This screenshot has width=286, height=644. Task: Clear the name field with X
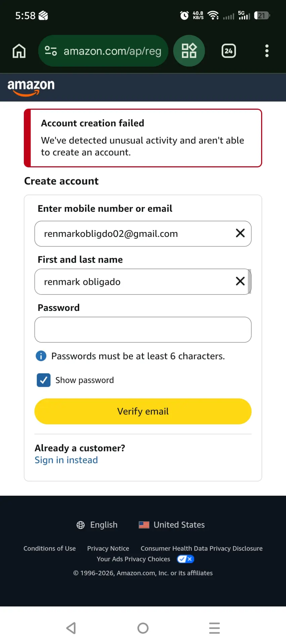pyautogui.click(x=240, y=281)
